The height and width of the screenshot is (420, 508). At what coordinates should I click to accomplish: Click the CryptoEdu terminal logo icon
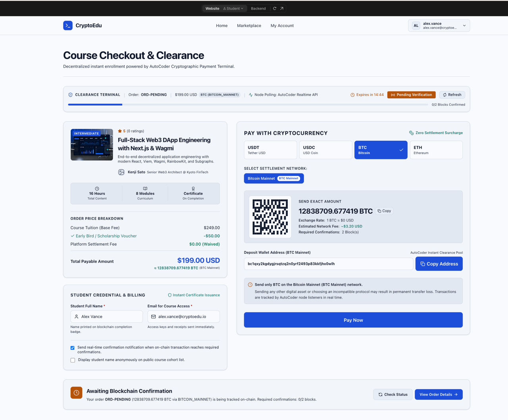[x=68, y=25]
